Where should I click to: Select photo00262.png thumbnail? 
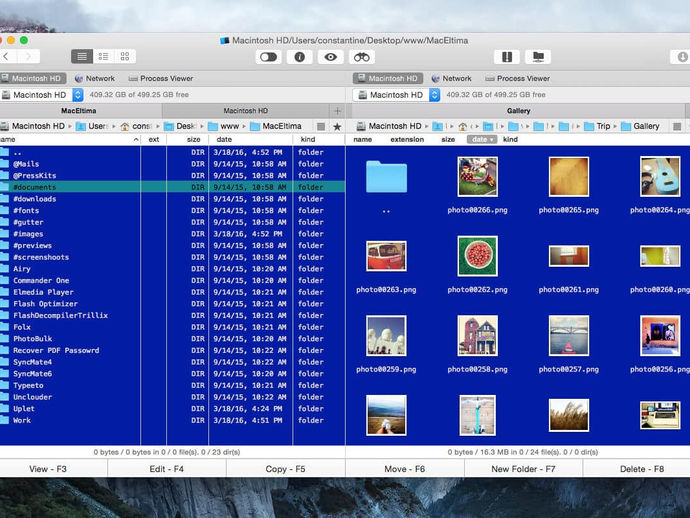click(x=477, y=256)
